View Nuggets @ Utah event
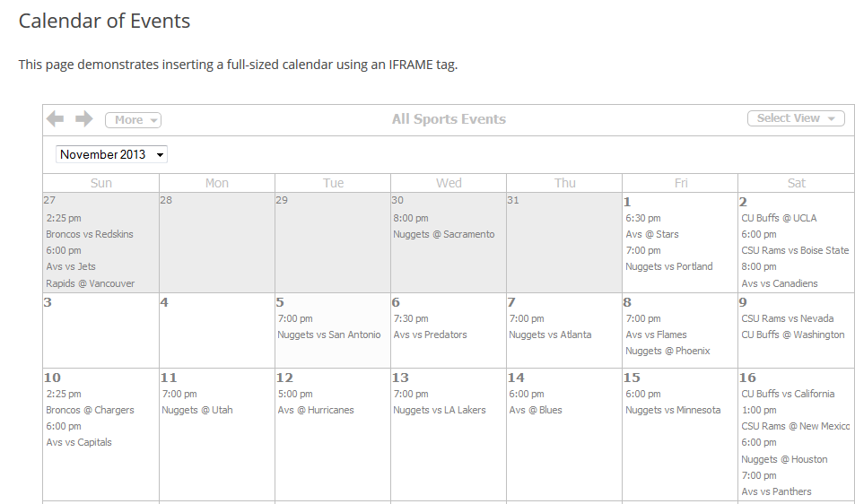The image size is (855, 504). point(196,410)
